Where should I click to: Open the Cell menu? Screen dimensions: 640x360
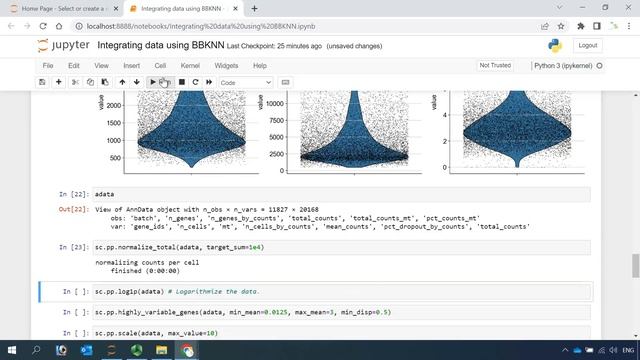(x=160, y=66)
